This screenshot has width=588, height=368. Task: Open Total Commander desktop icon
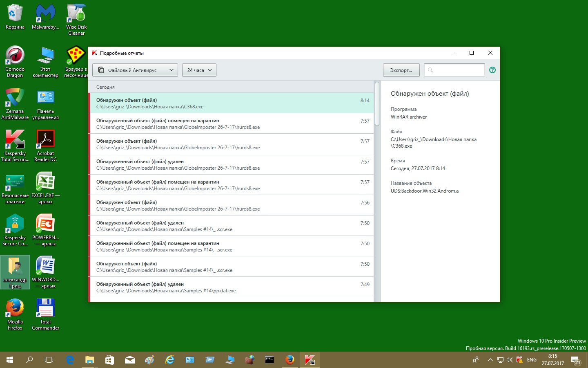point(45,314)
